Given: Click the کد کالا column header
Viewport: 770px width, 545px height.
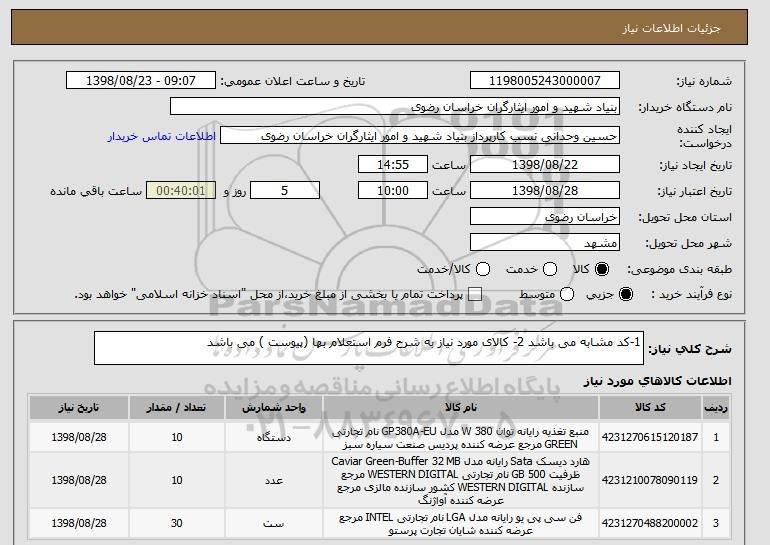Looking at the screenshot, I should point(650,408).
